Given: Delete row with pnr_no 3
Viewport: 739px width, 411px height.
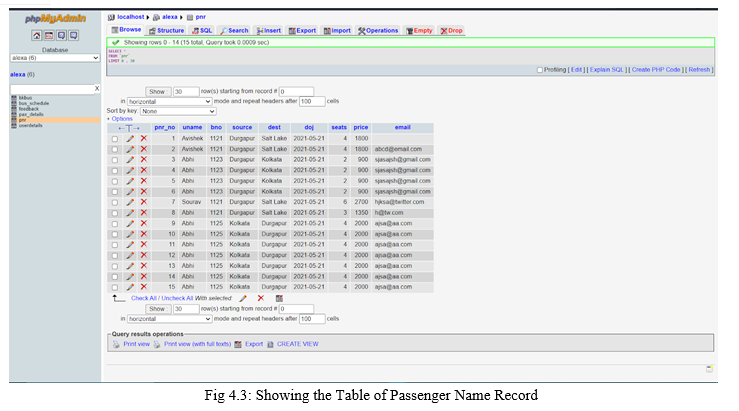Looking at the screenshot, I should 144,160.
